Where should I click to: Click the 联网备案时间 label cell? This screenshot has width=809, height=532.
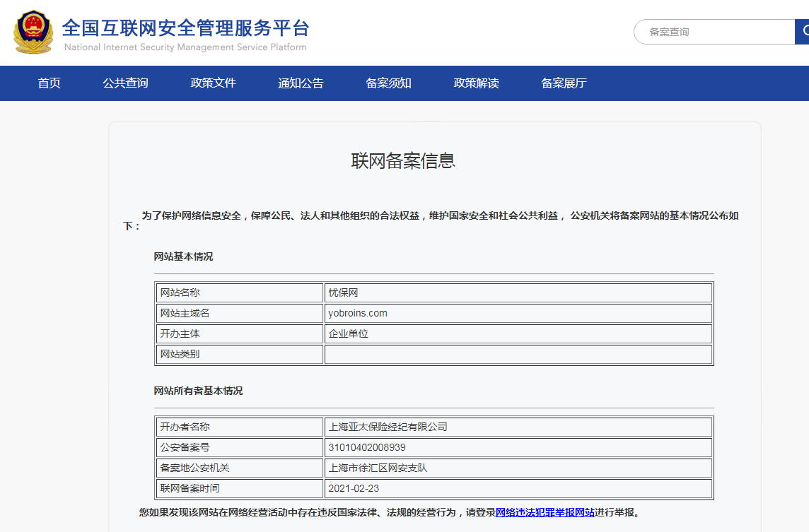(240, 489)
